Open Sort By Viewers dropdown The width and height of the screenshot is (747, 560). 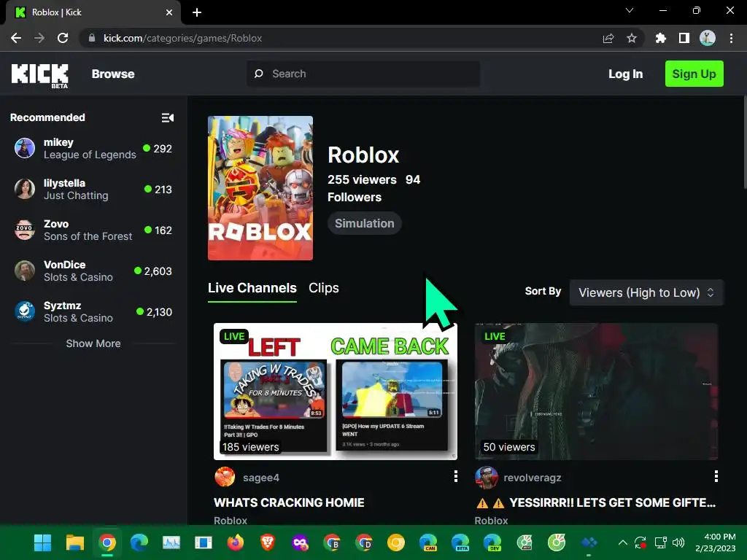coord(646,292)
